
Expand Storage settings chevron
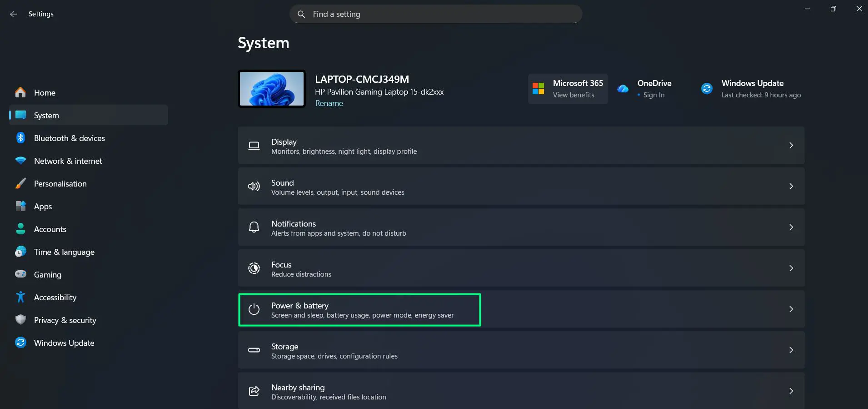pyautogui.click(x=791, y=350)
